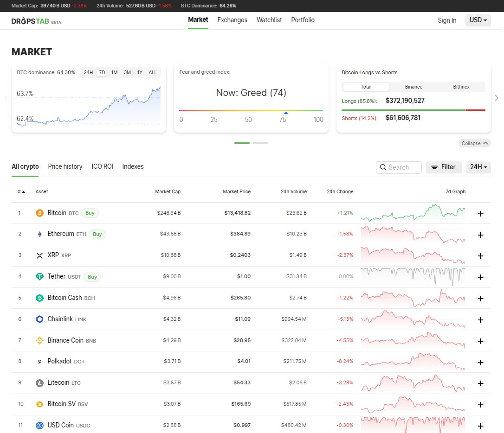This screenshot has height=433, width=504.
Task: Sort table by rank number column
Action: point(21,191)
